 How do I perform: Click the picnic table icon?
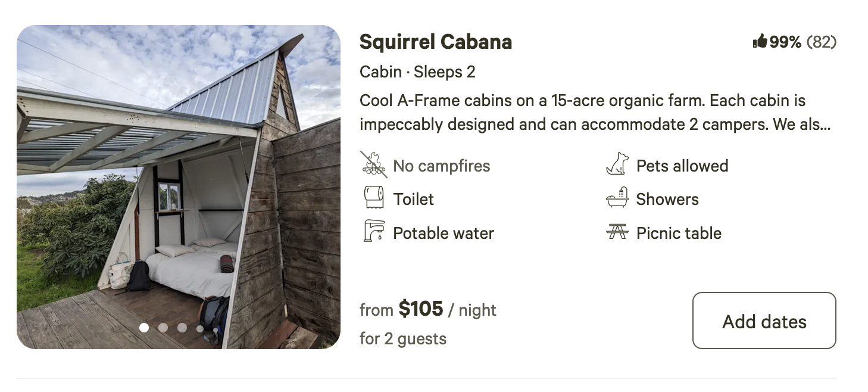tap(617, 232)
